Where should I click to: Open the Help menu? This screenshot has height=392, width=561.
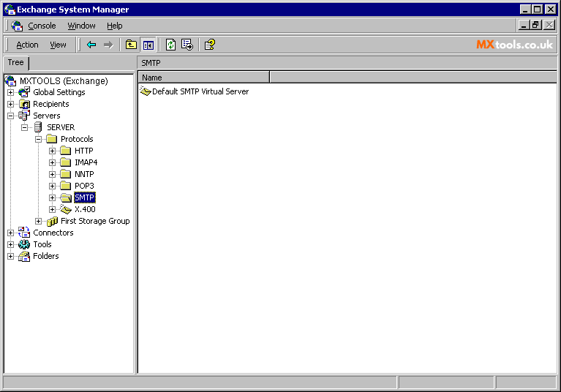pos(115,26)
